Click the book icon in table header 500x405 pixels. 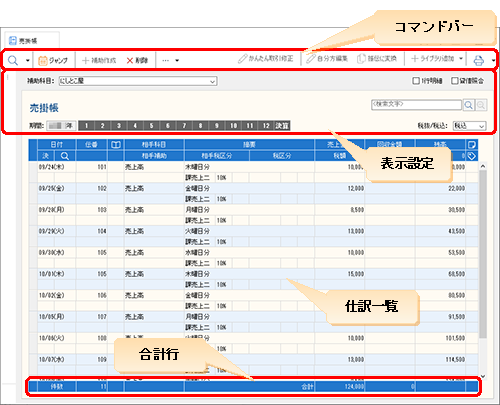[116, 145]
